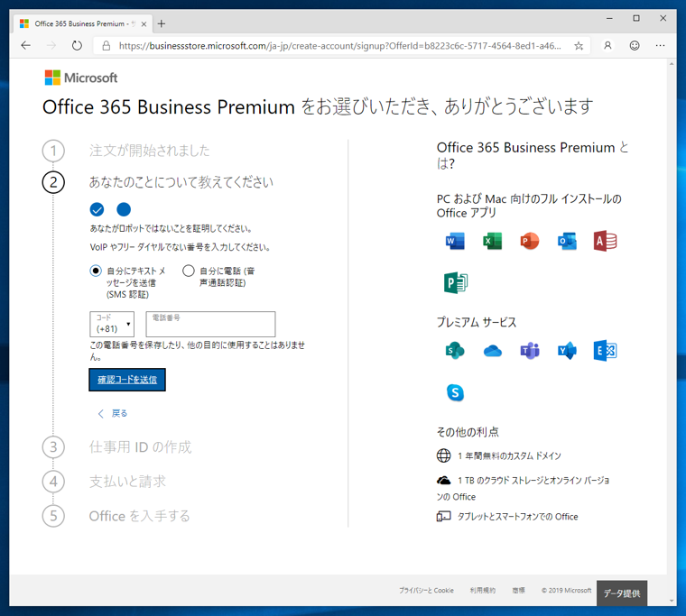The image size is (686, 616).
Task: Open the browser profile icon
Action: 607,45
